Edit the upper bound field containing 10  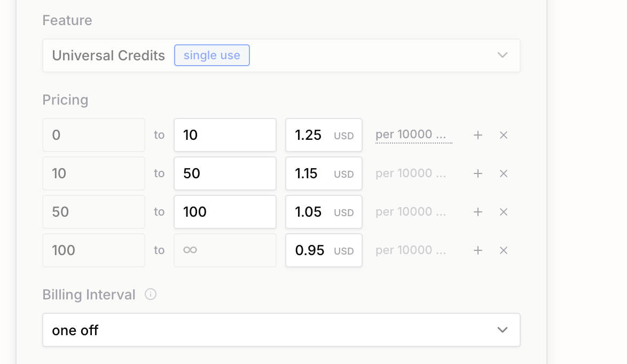(225, 136)
